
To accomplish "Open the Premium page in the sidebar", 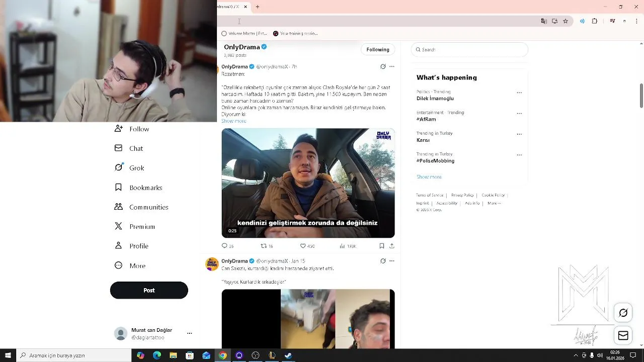I will pyautogui.click(x=135, y=227).
